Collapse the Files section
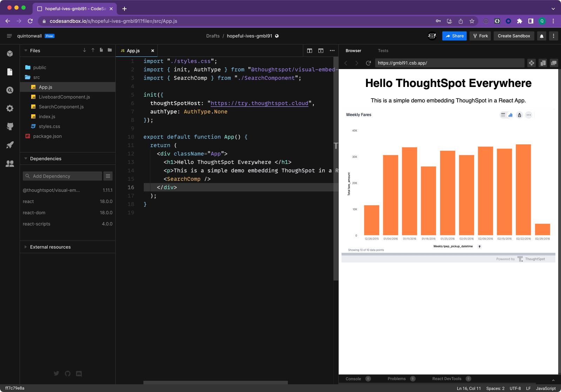Viewport: 561px width, 392px height. [26, 51]
